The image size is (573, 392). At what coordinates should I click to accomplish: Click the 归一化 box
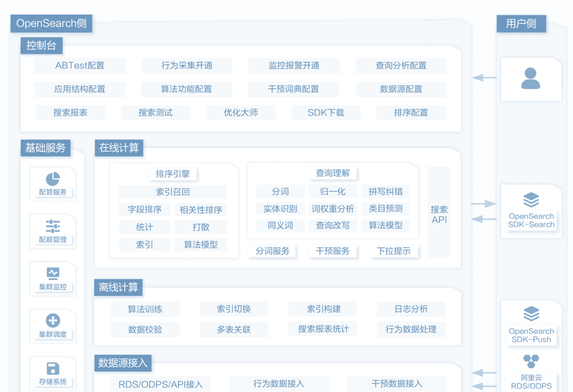pos(332,192)
